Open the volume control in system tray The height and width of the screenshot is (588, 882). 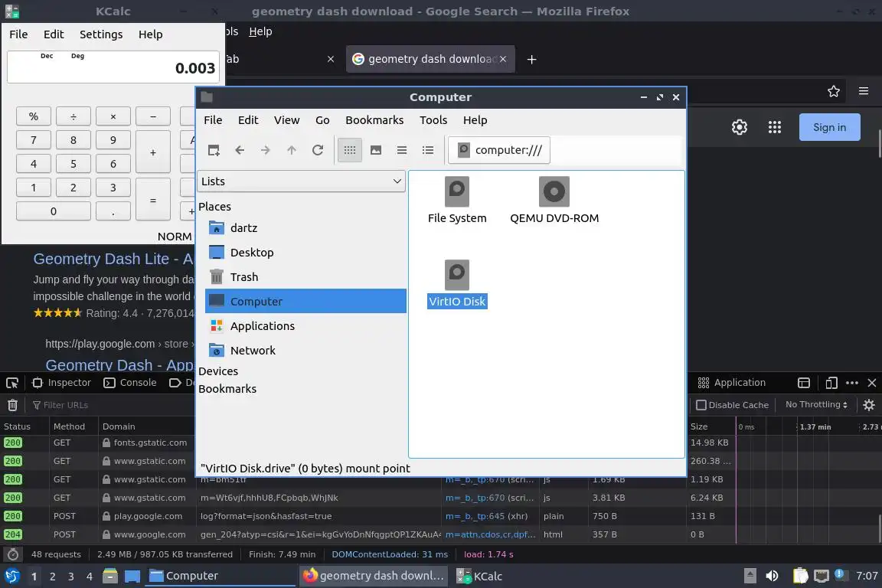(772, 576)
